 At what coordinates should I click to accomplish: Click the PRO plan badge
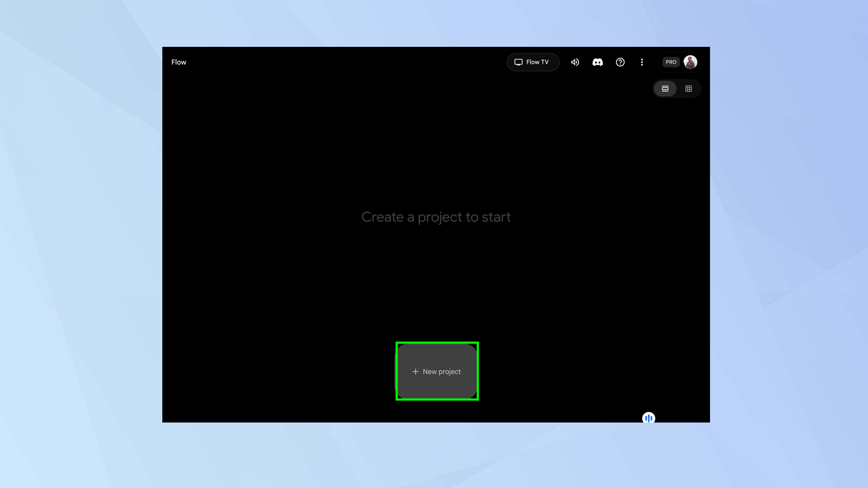671,62
